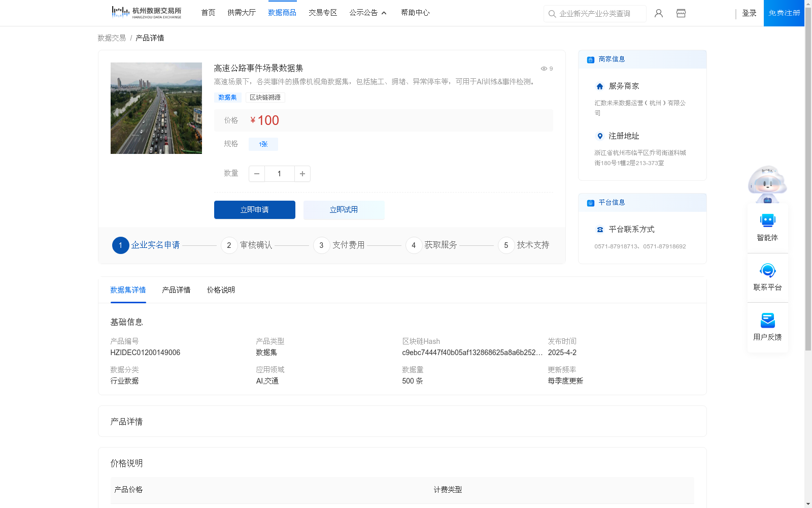Switch to the 产品详情 tab
Image resolution: width=812 pixels, height=508 pixels.
[176, 290]
